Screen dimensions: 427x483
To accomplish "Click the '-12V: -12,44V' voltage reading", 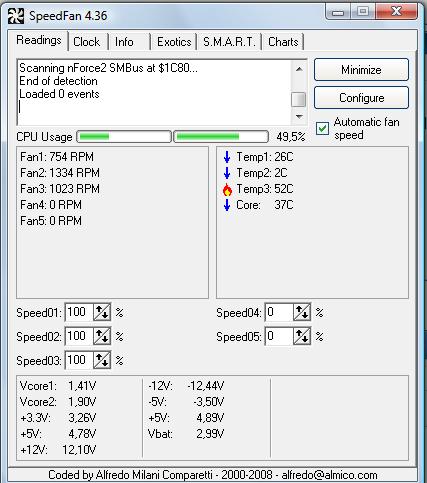I will [186, 386].
